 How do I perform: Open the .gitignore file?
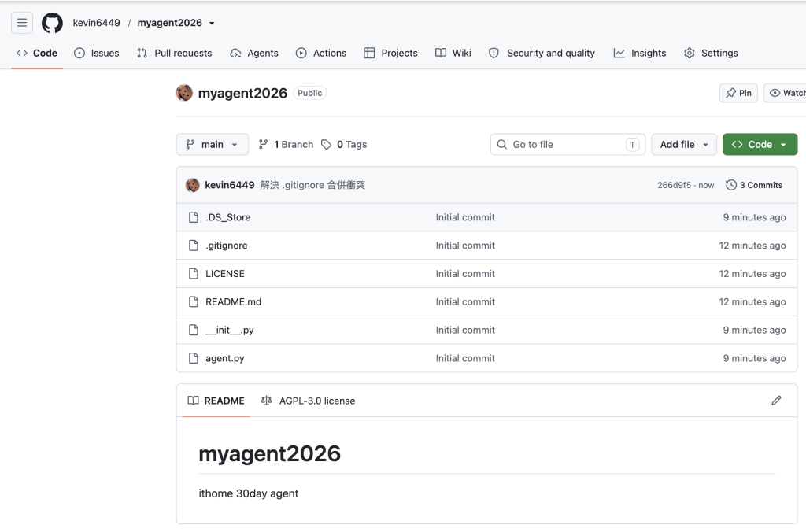226,246
